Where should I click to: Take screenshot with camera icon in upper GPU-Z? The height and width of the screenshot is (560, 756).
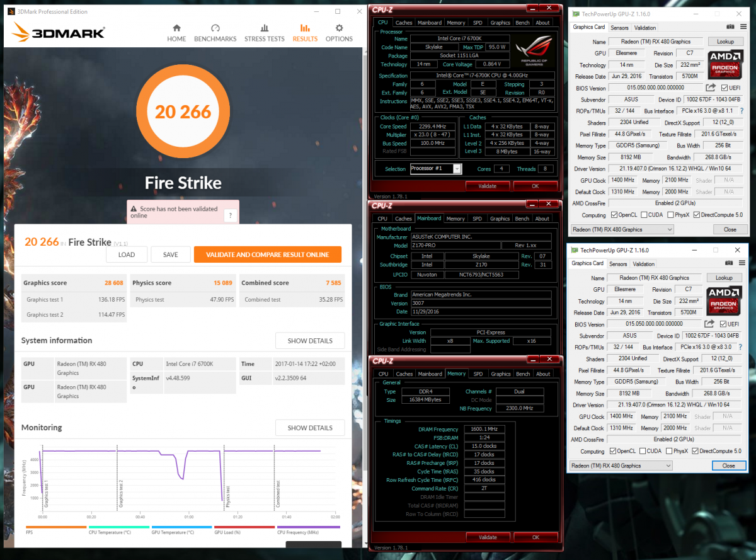click(730, 27)
